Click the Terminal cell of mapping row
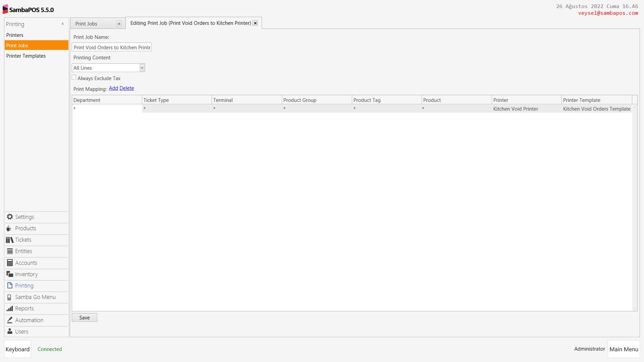This screenshot has height=362, width=644. pyautogui.click(x=247, y=109)
